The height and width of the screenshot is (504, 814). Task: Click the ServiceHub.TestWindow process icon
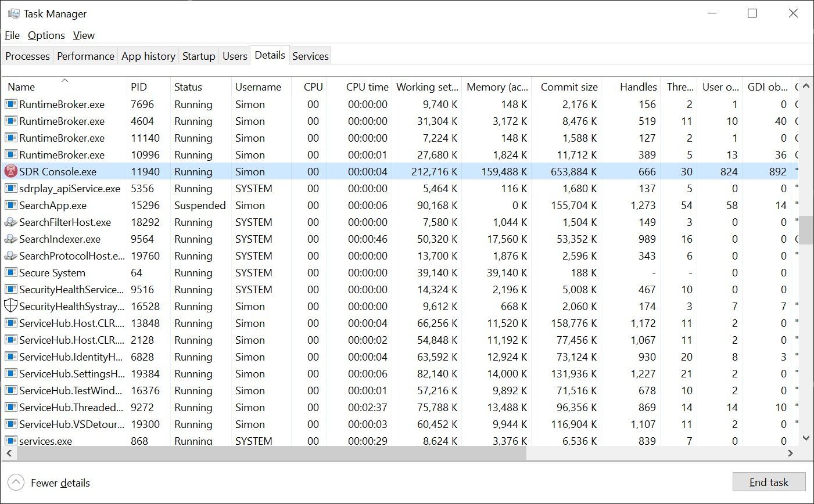point(10,391)
